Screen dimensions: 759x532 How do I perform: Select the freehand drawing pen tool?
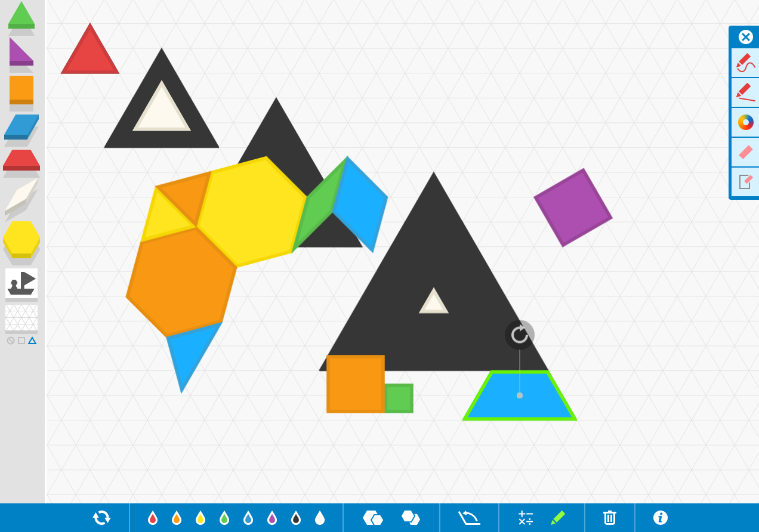click(745, 63)
